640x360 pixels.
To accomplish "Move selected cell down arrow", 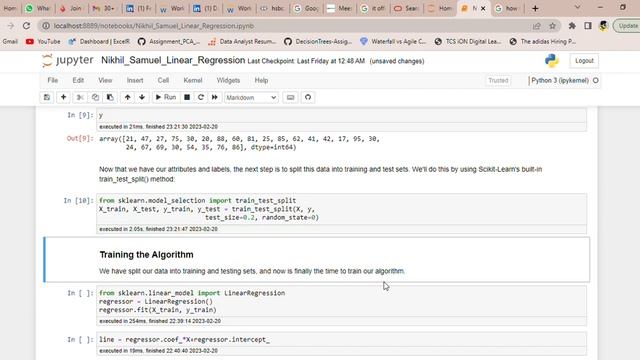I will coord(142,97).
